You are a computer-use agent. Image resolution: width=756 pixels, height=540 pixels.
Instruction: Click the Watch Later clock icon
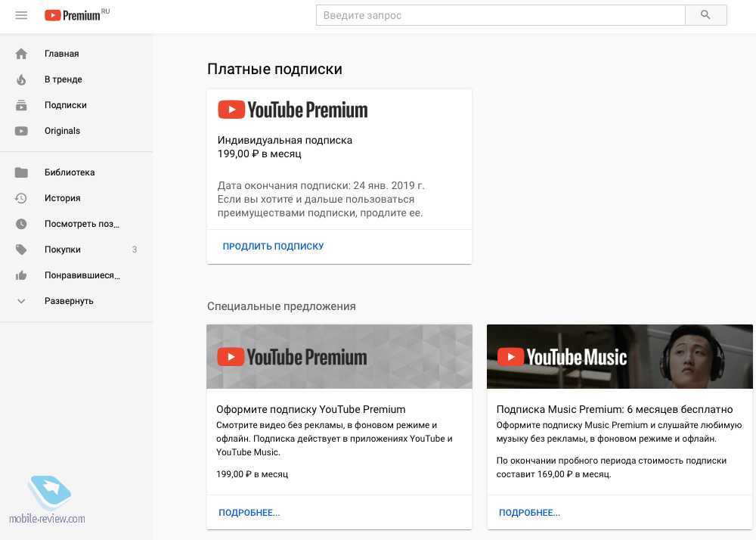coord(21,224)
